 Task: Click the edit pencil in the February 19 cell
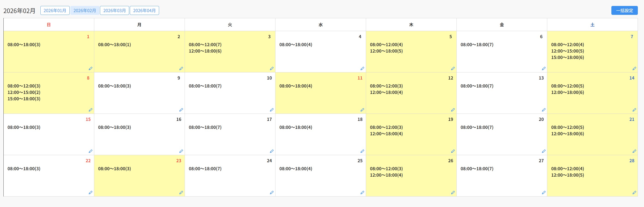click(x=453, y=151)
